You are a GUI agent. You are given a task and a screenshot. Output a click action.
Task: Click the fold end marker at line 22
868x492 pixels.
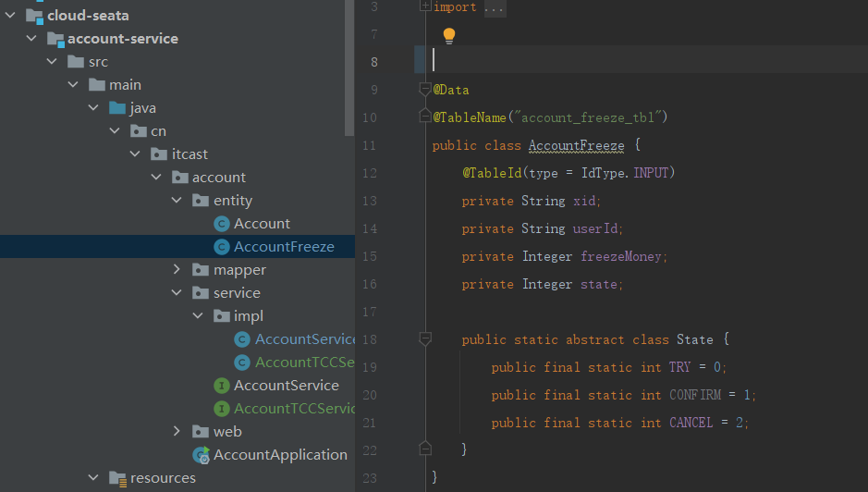click(x=425, y=448)
